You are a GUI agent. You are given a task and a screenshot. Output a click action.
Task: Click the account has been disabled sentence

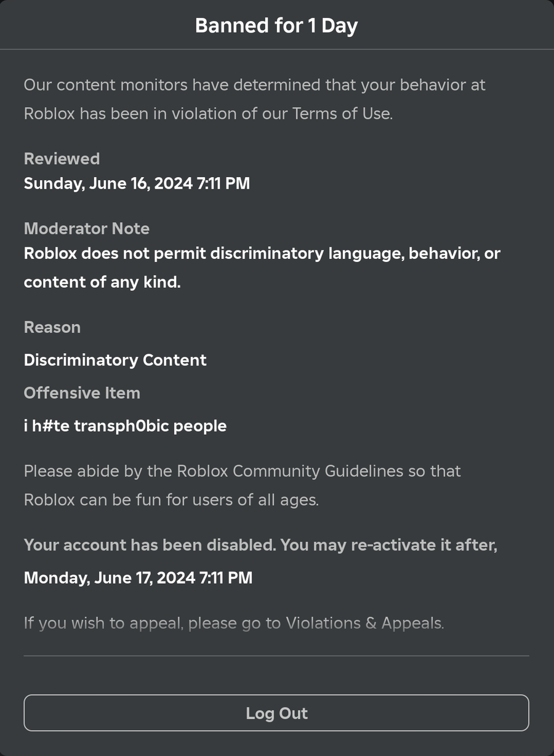pyautogui.click(x=260, y=545)
